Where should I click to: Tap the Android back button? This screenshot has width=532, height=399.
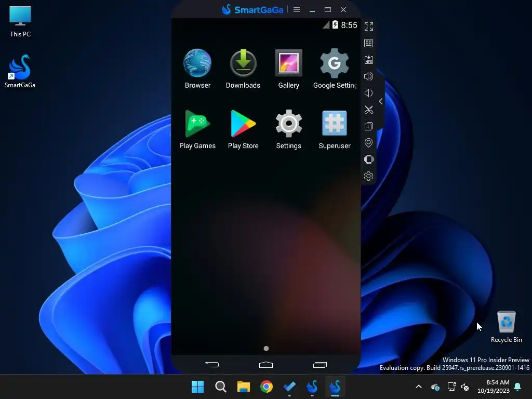click(212, 365)
